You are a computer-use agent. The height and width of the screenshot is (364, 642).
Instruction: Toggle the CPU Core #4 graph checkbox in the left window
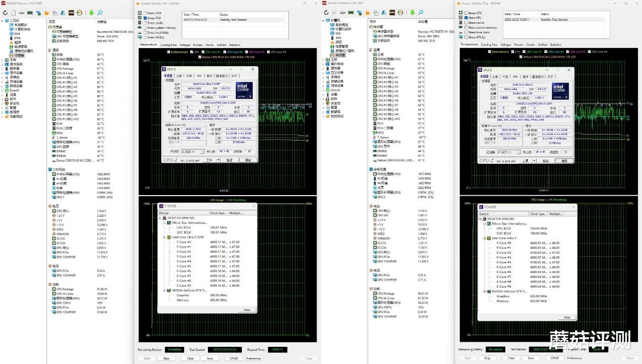click(x=269, y=52)
